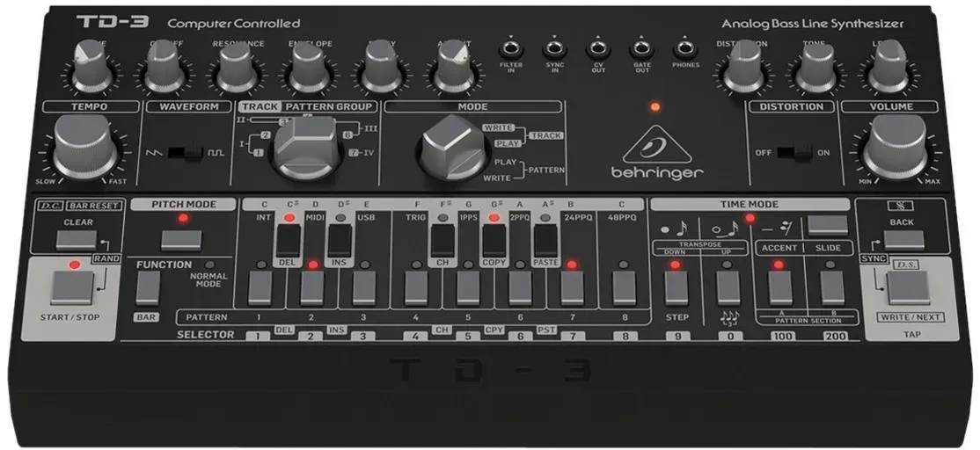980x450 pixels.
Task: Push the Transpose UP button above 0
Action: click(728, 288)
